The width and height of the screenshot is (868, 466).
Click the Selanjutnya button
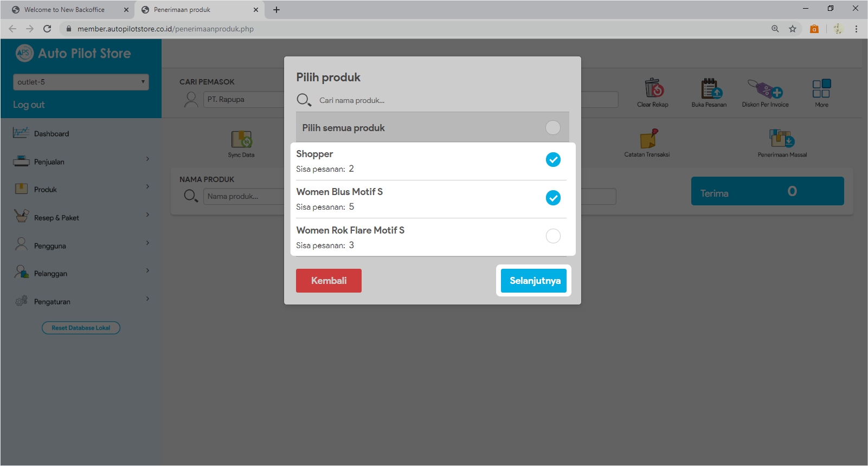(x=534, y=281)
